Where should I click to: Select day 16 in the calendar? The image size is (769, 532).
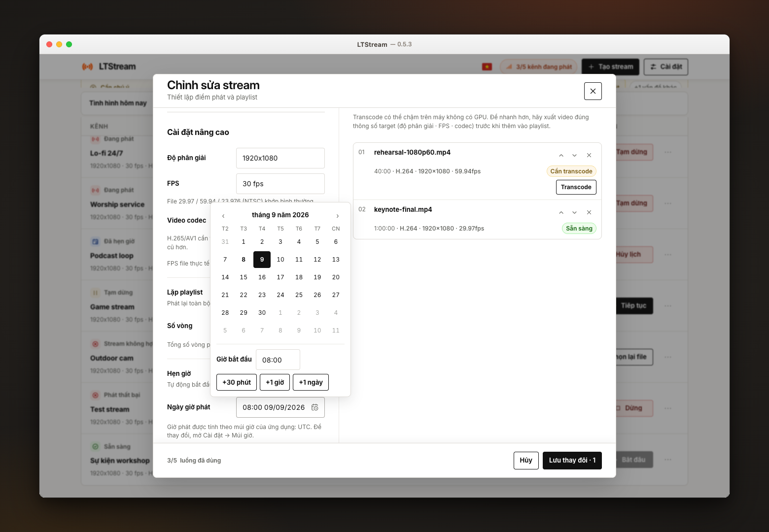point(262,277)
